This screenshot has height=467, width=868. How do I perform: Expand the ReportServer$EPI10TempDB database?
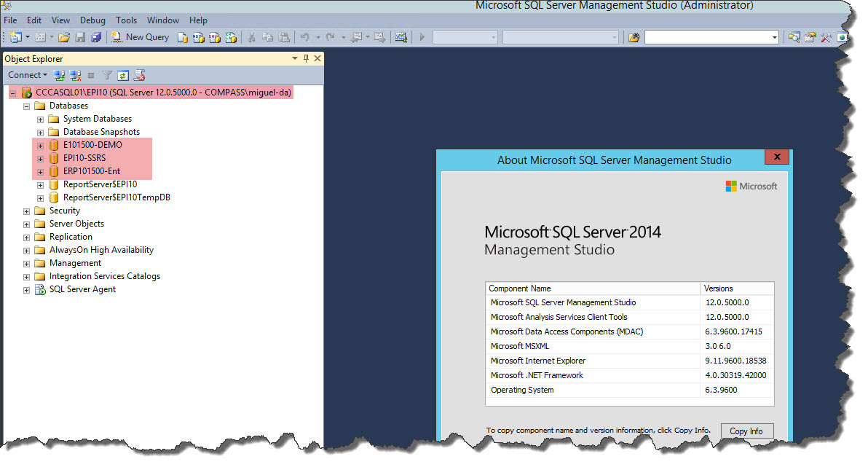pyautogui.click(x=40, y=198)
